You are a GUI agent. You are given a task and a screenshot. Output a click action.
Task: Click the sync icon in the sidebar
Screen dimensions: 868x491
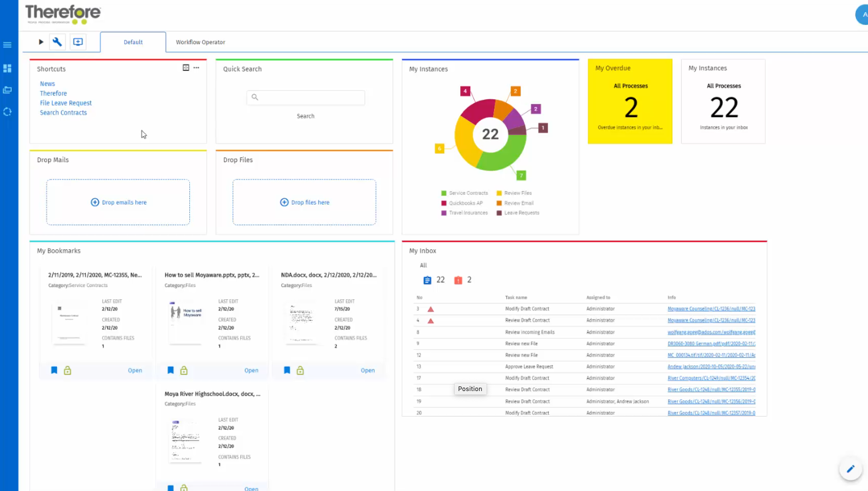[8, 112]
